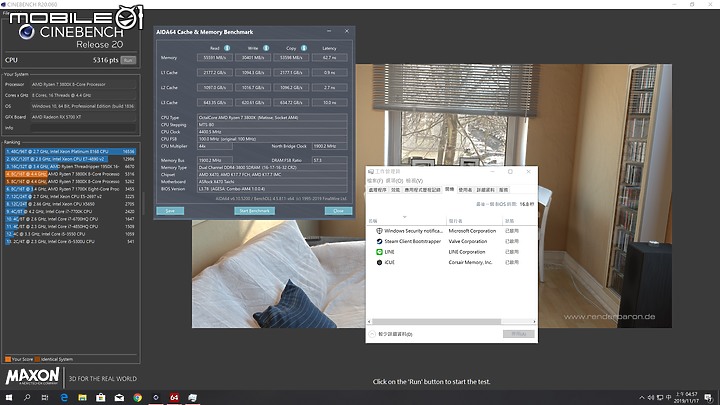This screenshot has width=720, height=405.
Task: Open the File menu (檔案) in Task Manager
Action: point(375,181)
